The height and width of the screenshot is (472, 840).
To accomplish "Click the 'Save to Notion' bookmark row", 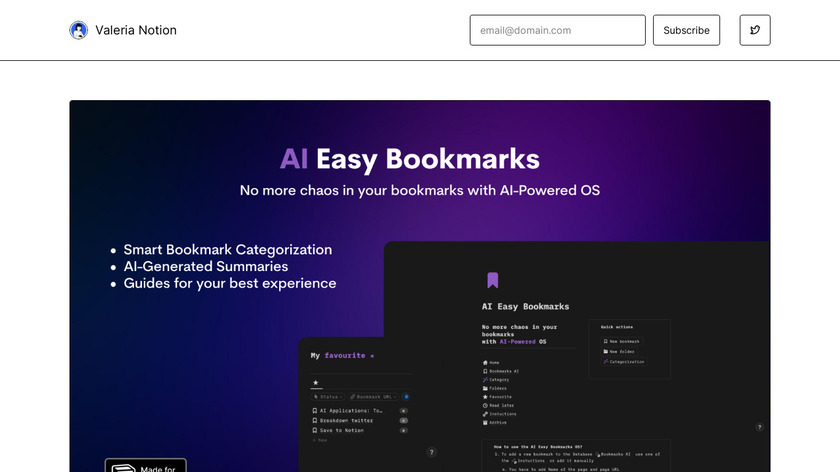I will 359,430.
